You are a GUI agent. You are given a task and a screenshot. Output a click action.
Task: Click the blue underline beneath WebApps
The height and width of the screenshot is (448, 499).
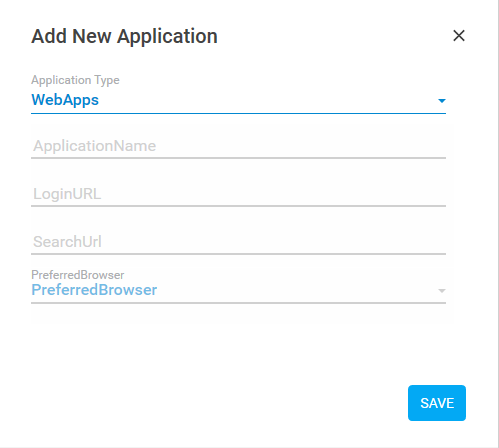238,113
